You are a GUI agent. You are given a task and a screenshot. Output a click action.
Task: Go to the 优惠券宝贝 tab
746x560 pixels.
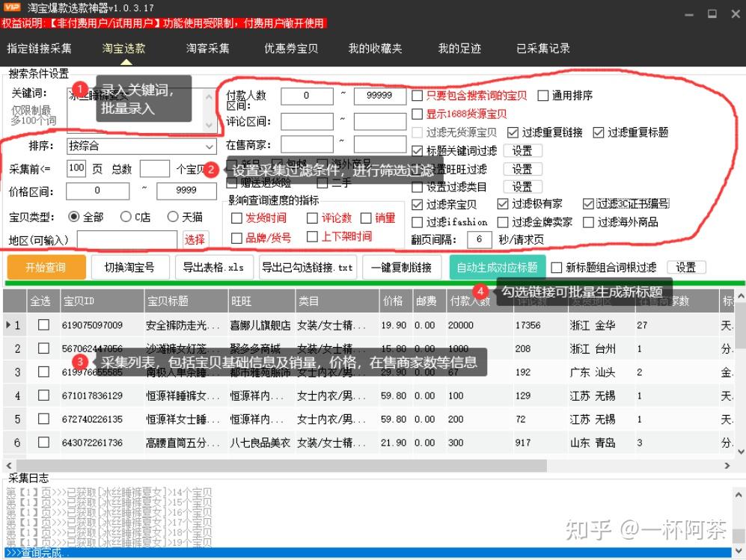(291, 48)
